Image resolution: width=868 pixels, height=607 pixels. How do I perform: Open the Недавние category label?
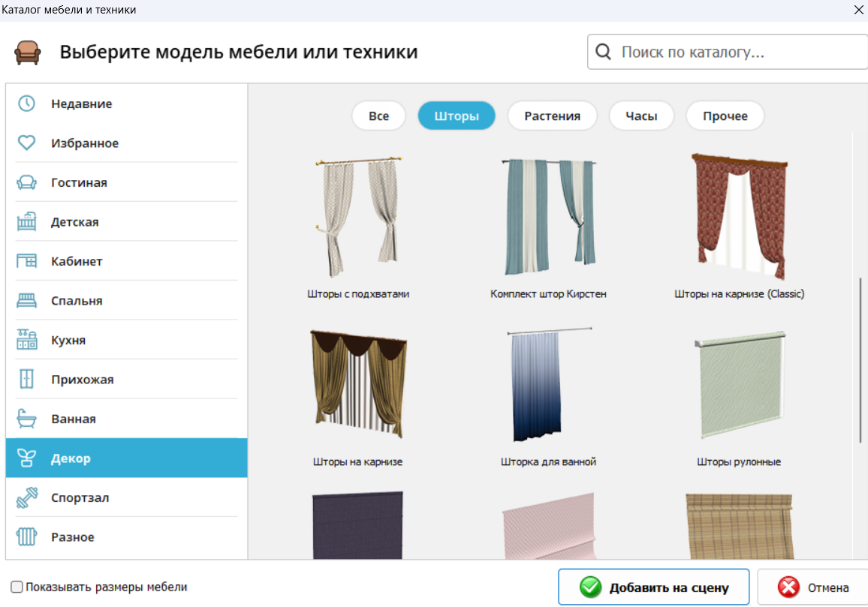click(x=81, y=104)
